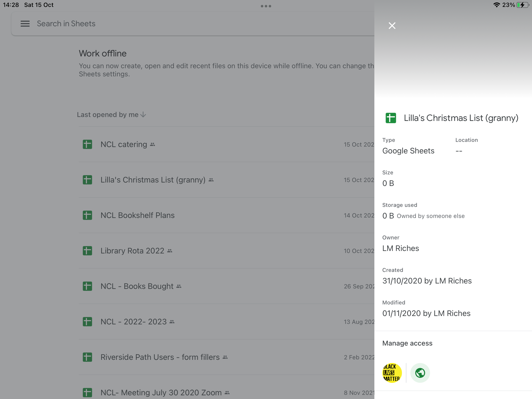Viewport: 532px width, 399px height.
Task: Click the Sheets icon beside NCL catering
Action: [87, 145]
